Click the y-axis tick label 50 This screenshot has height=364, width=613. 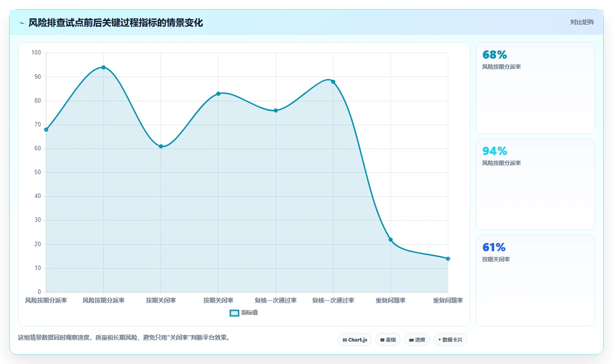(x=38, y=172)
